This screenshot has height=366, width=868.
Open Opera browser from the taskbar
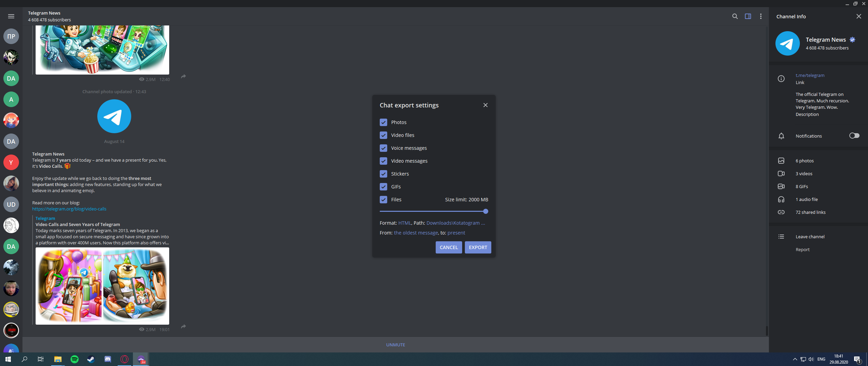[x=124, y=359]
